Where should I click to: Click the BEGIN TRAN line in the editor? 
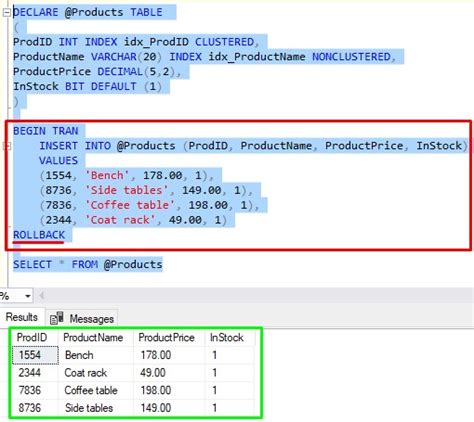[x=46, y=131]
